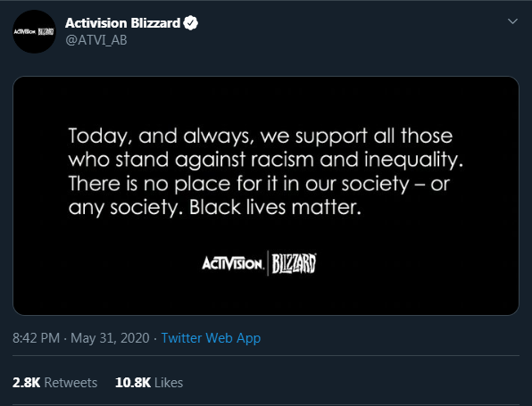Viewport: 532px width, 406px height.
Task: Expand the tweet options chevron menu
Action: click(512, 21)
